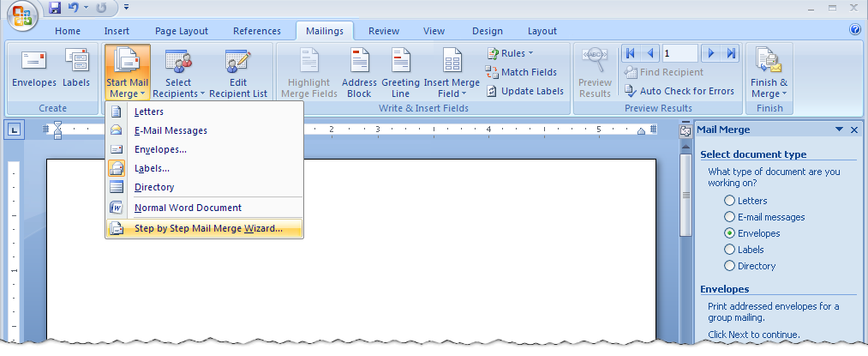
Task: Undo last action in Quick Access Toolbar
Action: pos(74,7)
